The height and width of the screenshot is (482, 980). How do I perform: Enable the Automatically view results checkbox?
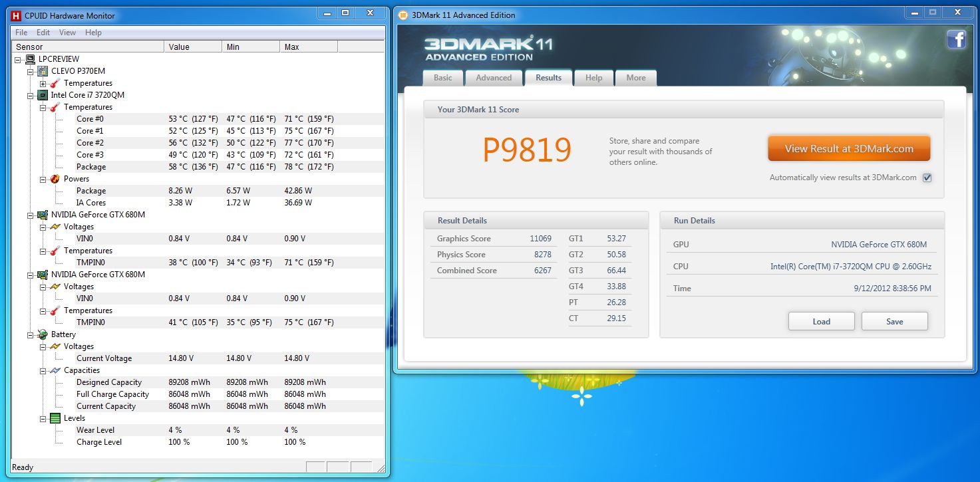pyautogui.click(x=927, y=178)
